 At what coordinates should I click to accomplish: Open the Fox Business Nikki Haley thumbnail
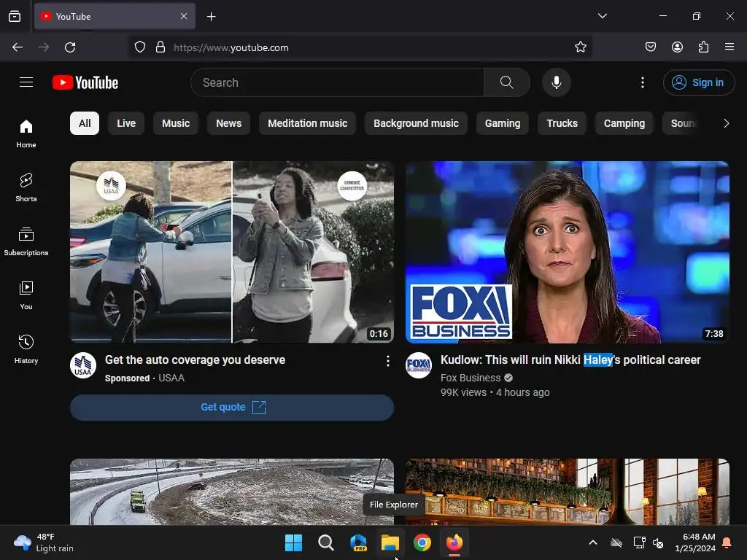(x=568, y=252)
